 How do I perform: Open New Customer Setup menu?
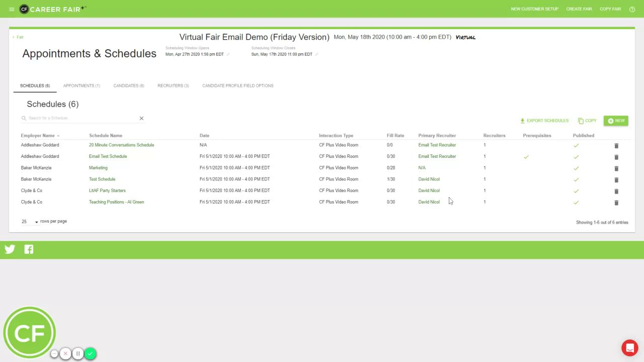click(535, 9)
